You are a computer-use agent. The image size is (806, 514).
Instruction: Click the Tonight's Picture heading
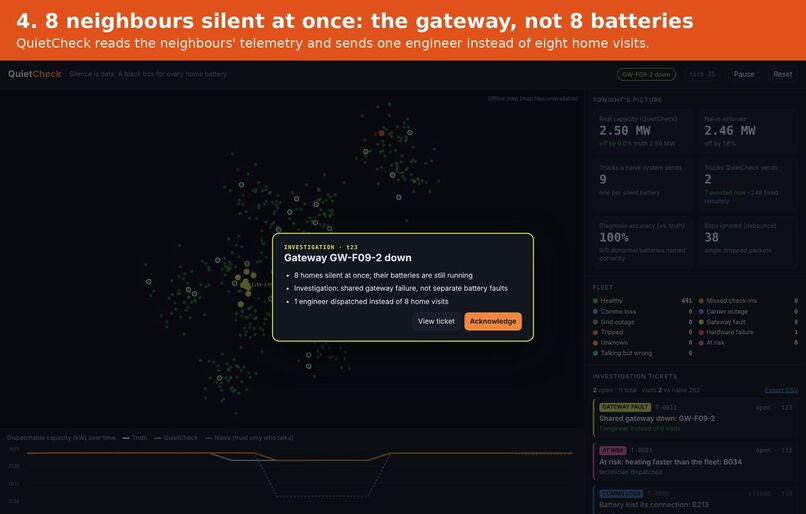pos(627,100)
